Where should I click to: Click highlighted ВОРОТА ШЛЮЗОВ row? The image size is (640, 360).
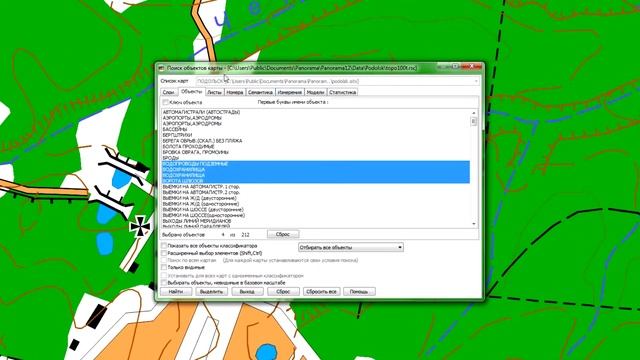[x=316, y=180]
